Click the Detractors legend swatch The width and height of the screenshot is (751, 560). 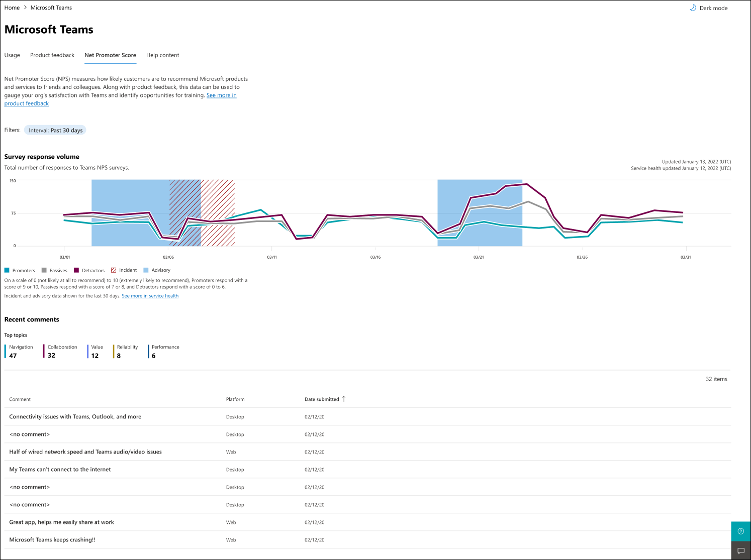click(x=76, y=270)
